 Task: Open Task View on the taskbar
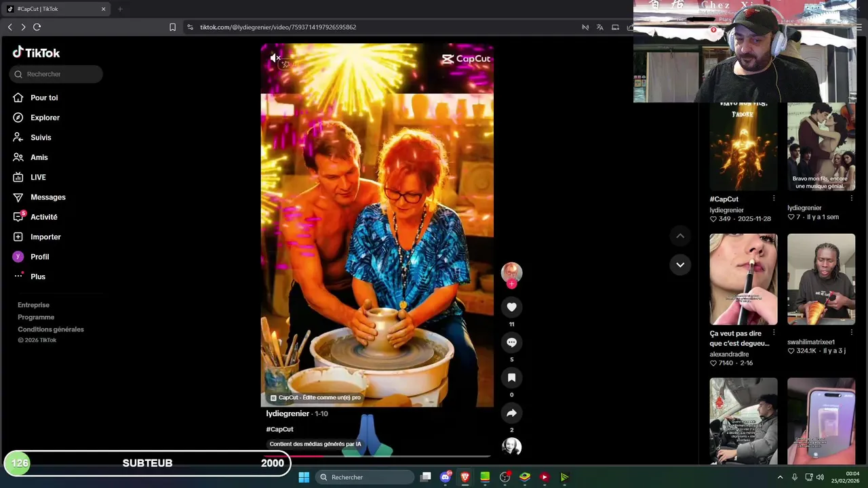pyautogui.click(x=425, y=477)
